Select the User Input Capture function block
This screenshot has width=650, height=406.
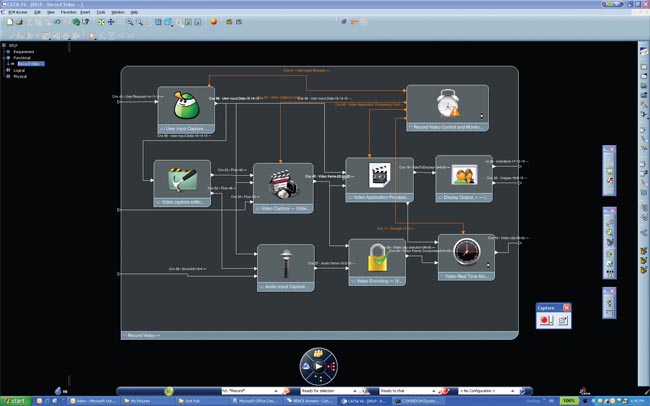point(186,109)
